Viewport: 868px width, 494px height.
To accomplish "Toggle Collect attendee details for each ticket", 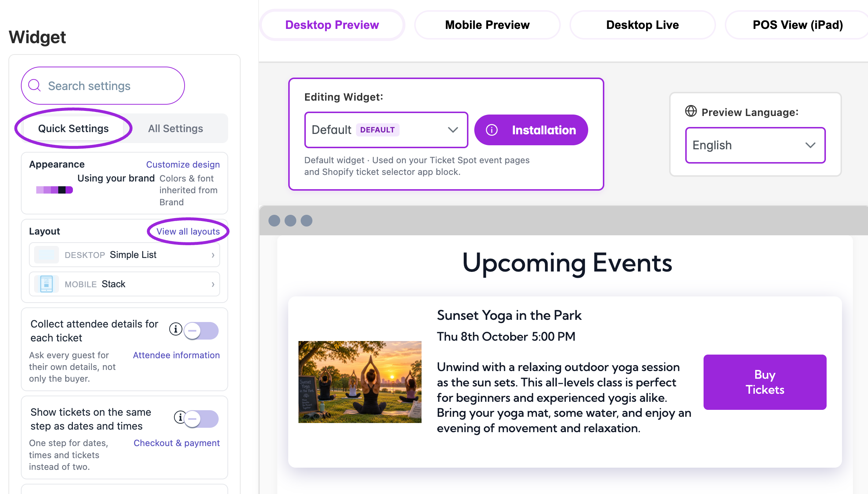I will [201, 331].
